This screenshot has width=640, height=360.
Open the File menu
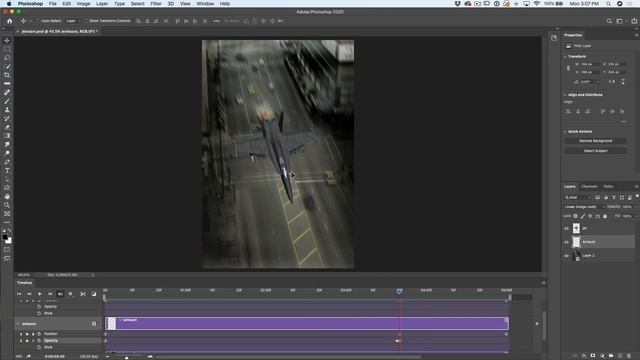pyautogui.click(x=53, y=4)
